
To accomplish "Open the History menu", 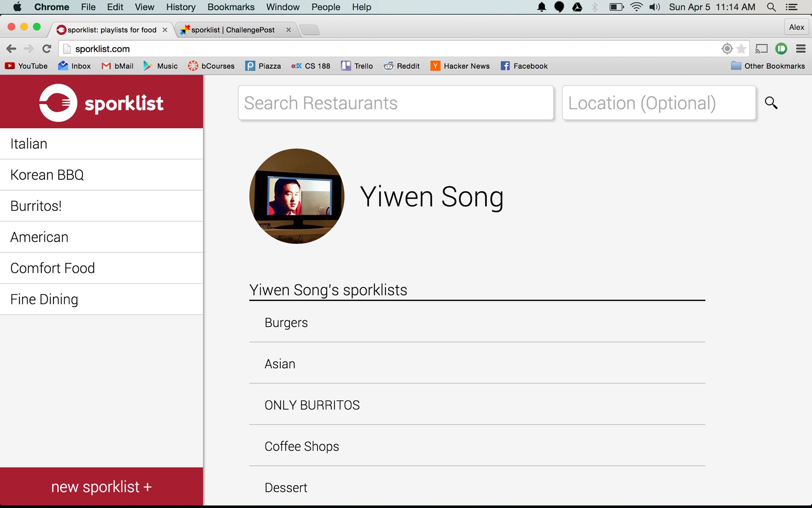I will click(180, 7).
